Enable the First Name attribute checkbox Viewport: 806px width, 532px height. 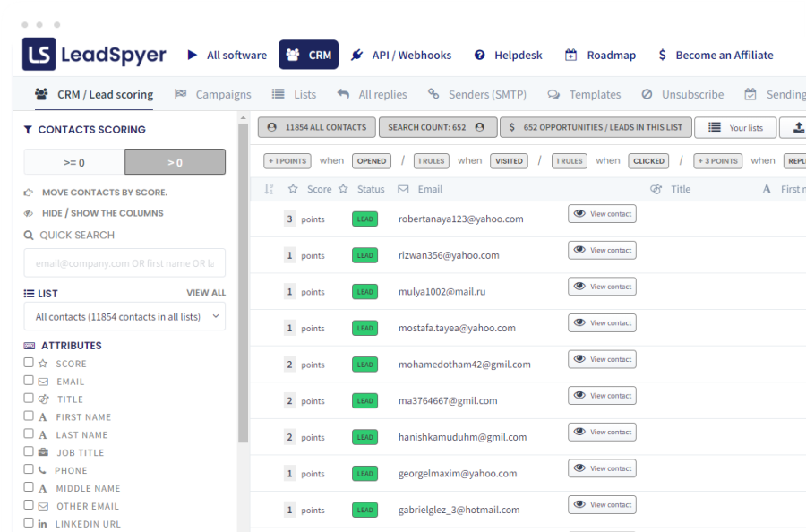point(29,416)
